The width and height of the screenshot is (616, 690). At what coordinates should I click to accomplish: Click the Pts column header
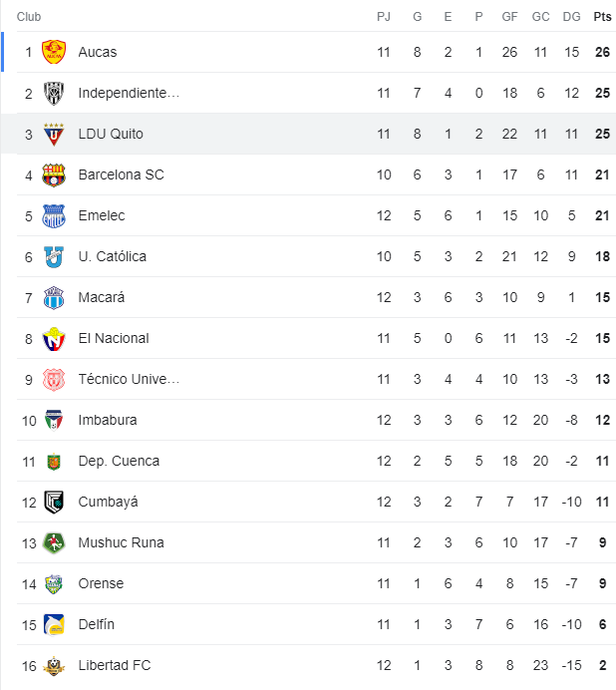coord(602,17)
